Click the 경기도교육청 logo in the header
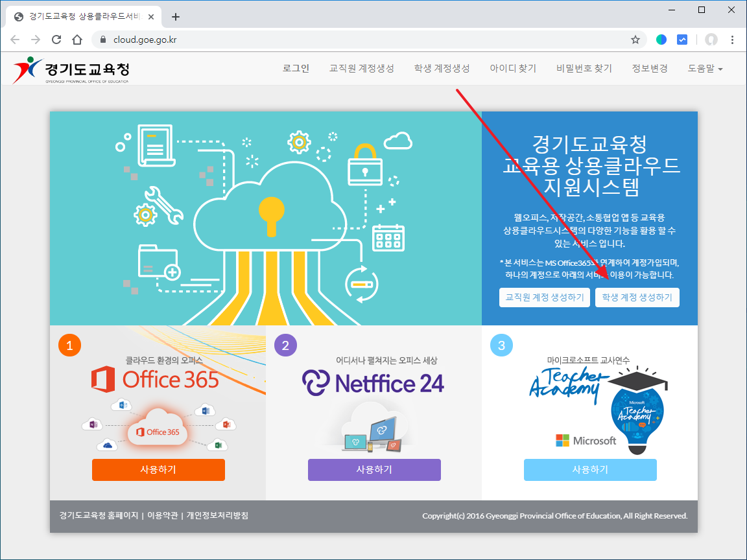The image size is (747, 560). (71, 69)
